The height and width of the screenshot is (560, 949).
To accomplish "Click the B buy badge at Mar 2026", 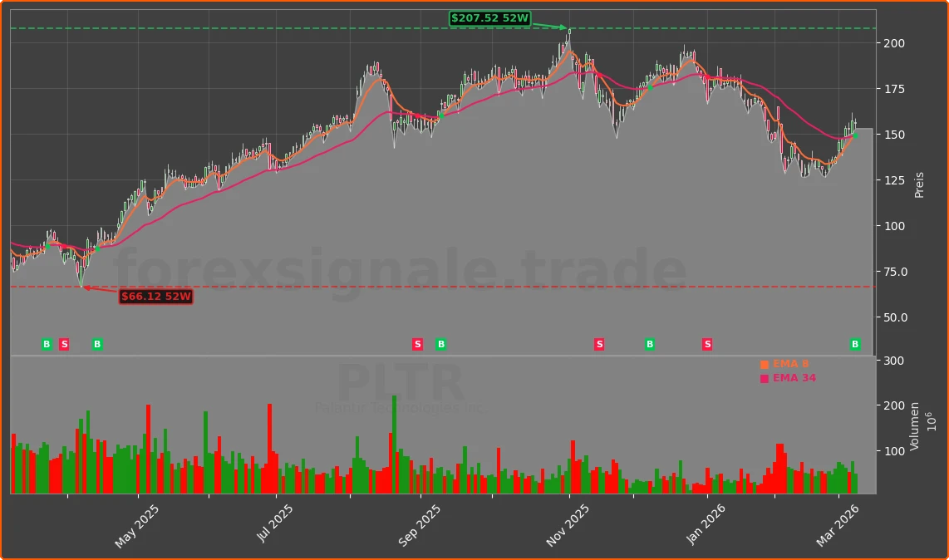I will tap(853, 343).
